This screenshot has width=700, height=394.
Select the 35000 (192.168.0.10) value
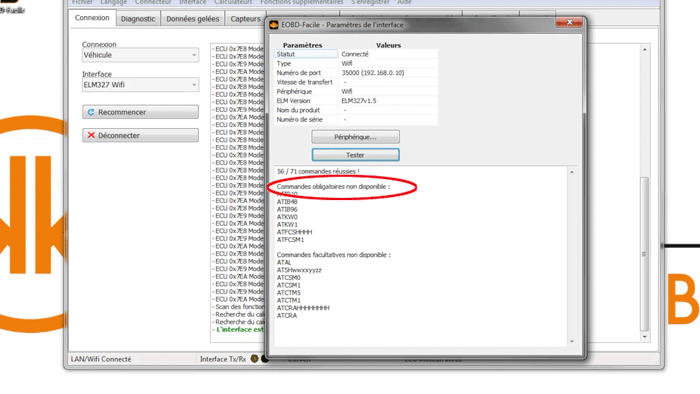click(x=373, y=73)
